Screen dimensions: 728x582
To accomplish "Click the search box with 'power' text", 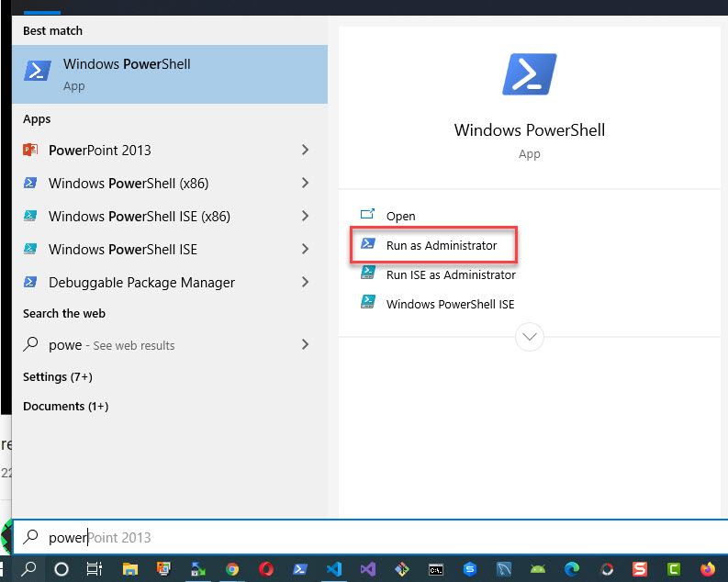I will click(370, 537).
